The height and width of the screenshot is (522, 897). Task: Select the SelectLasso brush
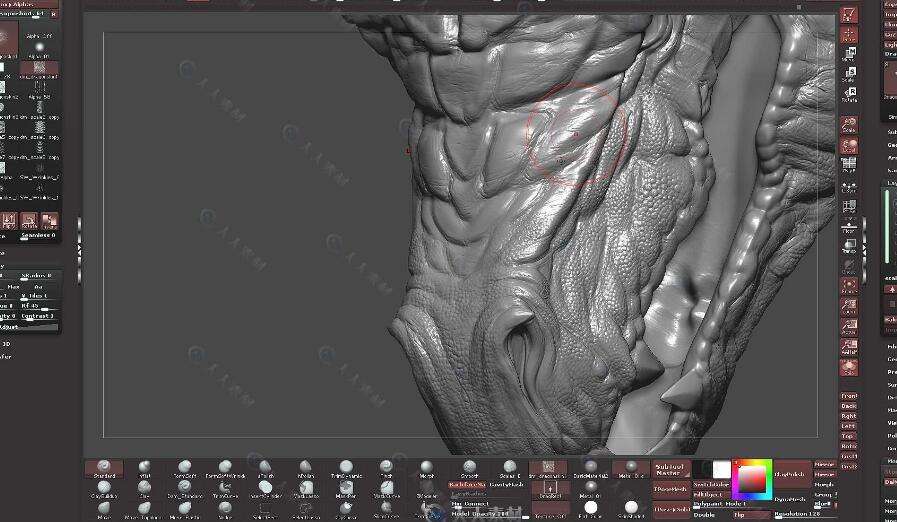tap(305, 511)
